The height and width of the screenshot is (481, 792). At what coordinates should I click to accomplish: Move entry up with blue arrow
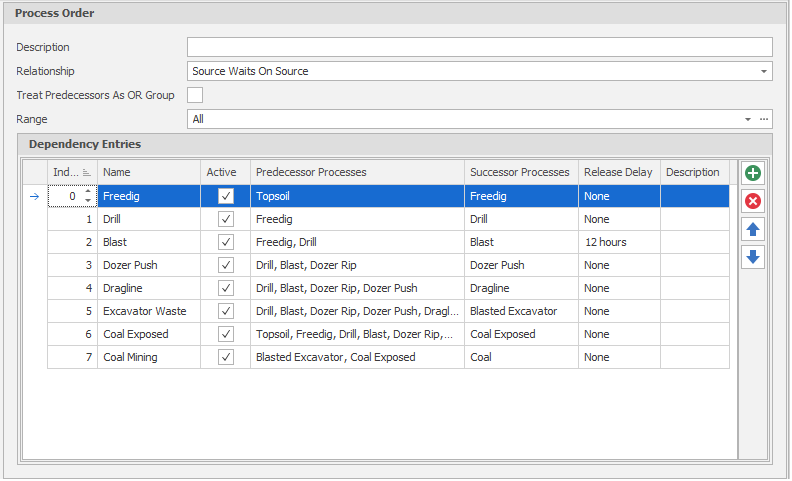coord(753,229)
